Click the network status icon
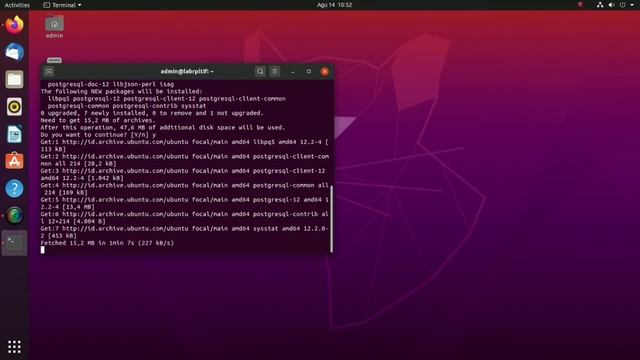 coord(600,5)
